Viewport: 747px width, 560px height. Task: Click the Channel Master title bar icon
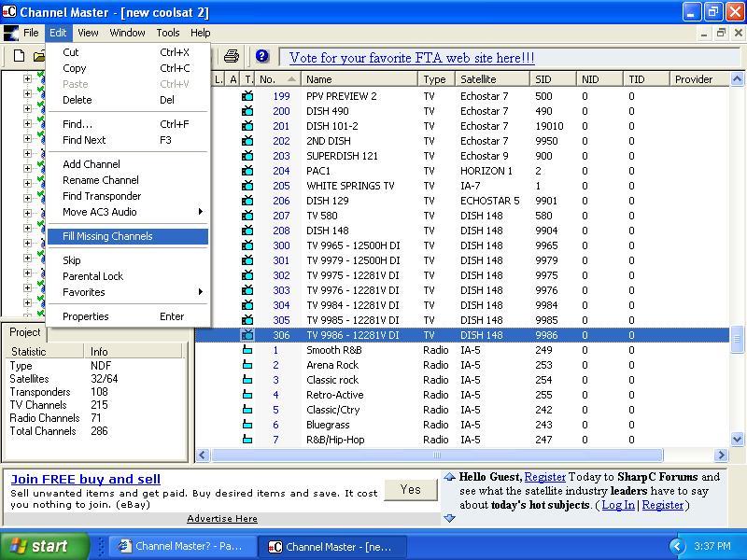(9, 11)
